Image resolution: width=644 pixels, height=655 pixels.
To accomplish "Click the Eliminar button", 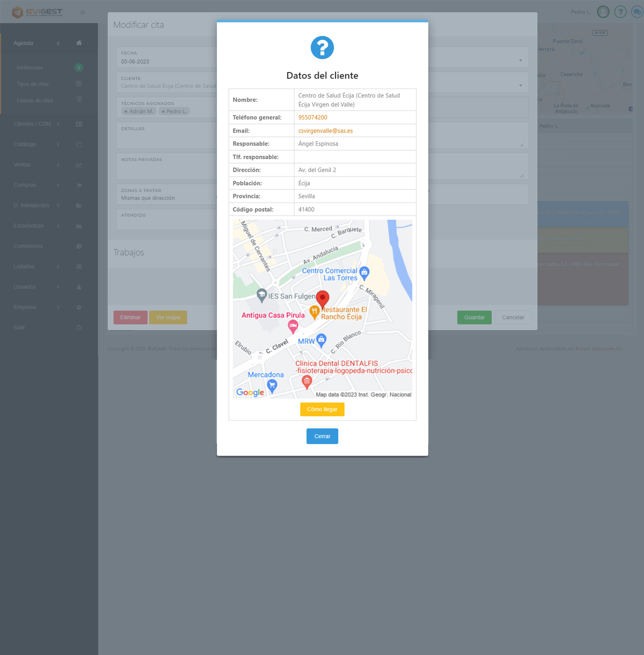I will tap(130, 317).
